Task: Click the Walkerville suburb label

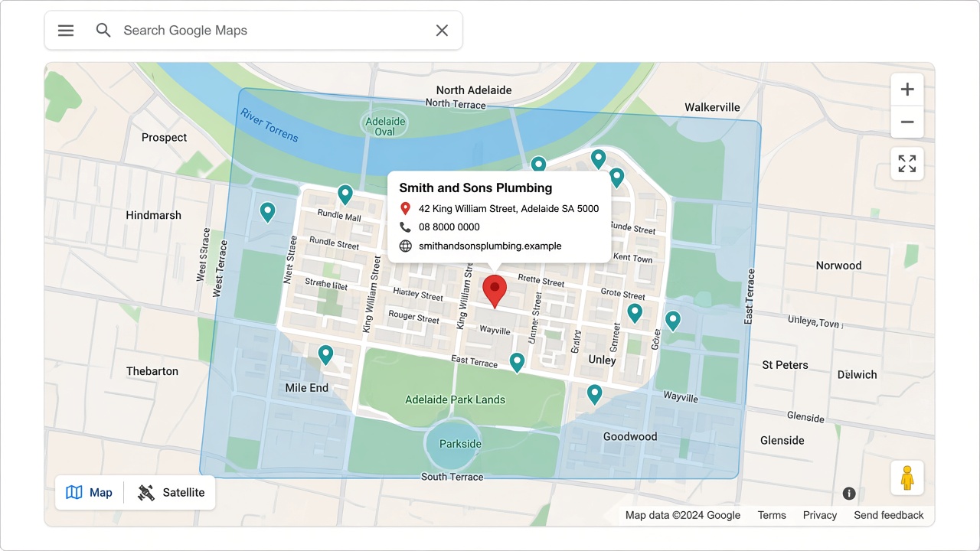Action: coord(712,107)
